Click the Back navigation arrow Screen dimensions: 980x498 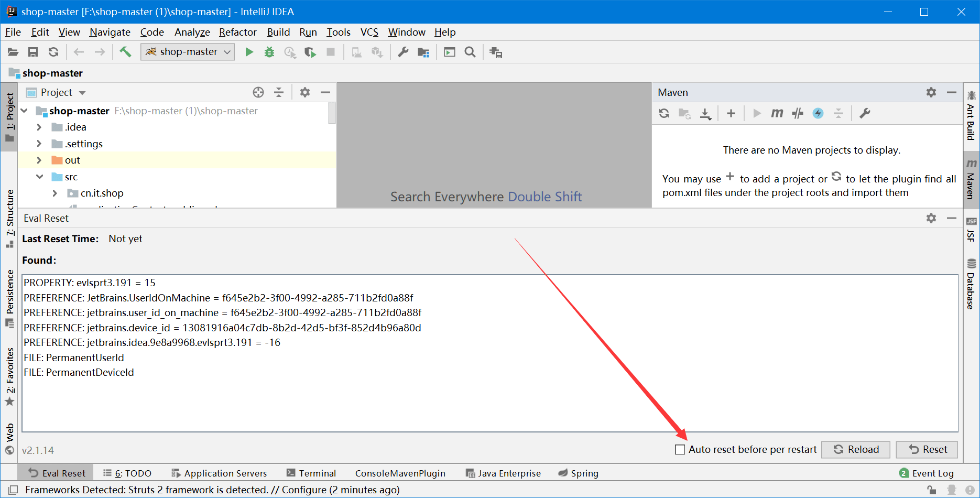point(79,52)
